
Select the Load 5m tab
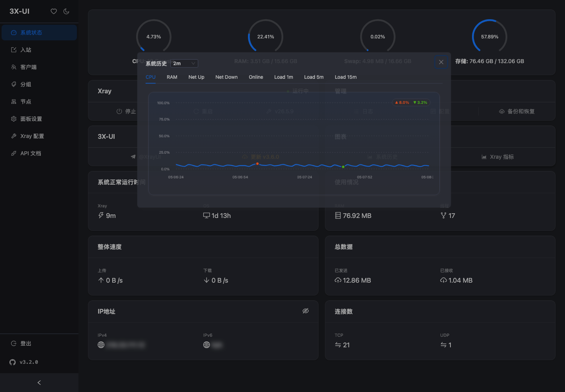[x=314, y=77]
